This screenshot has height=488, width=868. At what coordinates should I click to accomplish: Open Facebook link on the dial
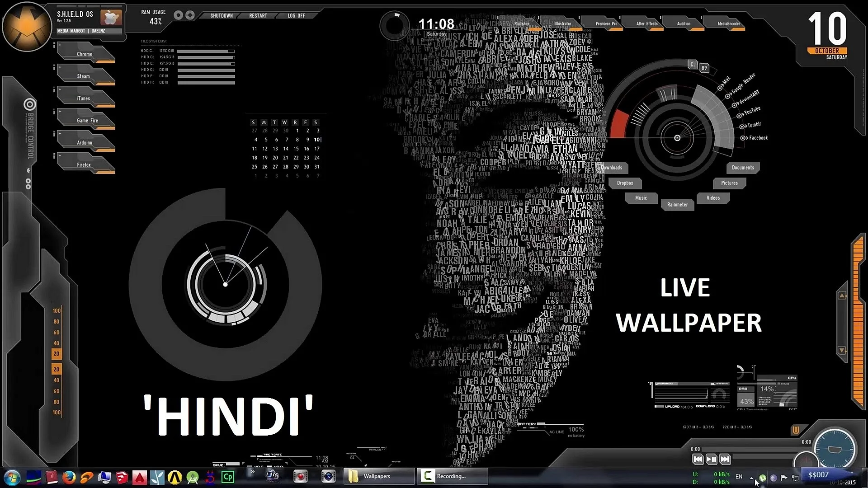[754, 138]
